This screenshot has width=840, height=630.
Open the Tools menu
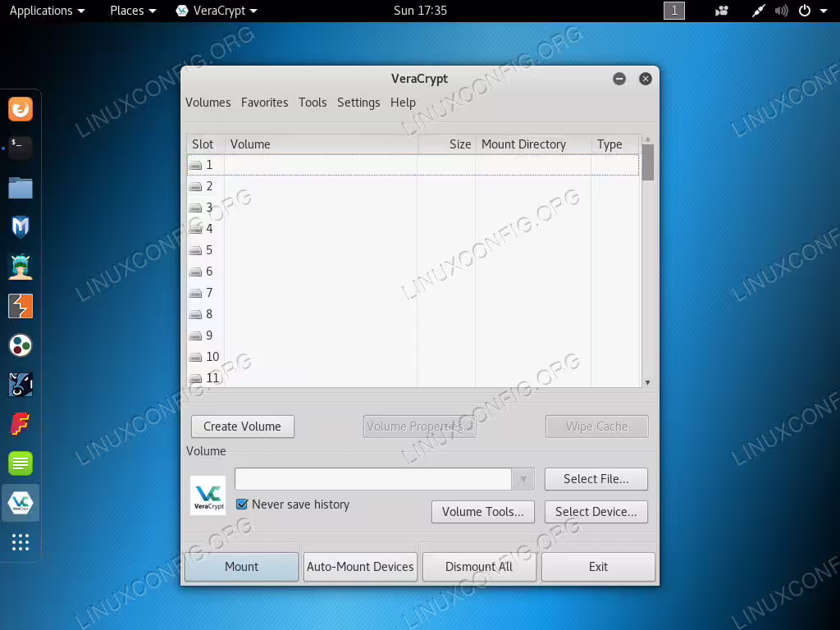coord(313,103)
